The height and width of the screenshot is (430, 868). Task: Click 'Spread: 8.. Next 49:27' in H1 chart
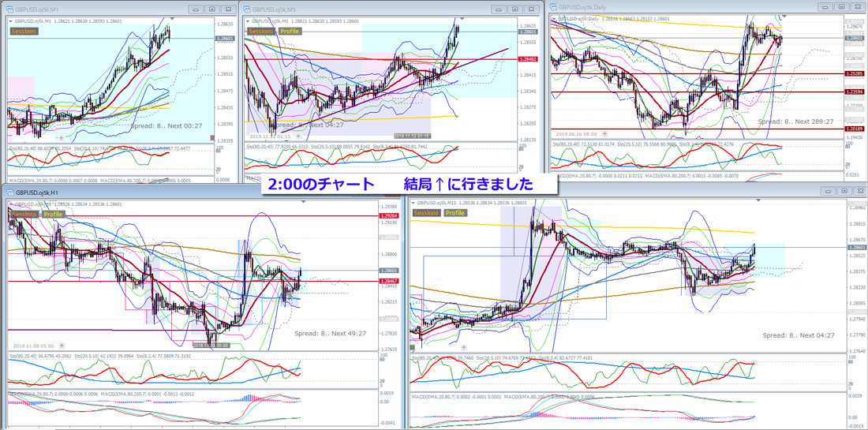click(x=330, y=333)
